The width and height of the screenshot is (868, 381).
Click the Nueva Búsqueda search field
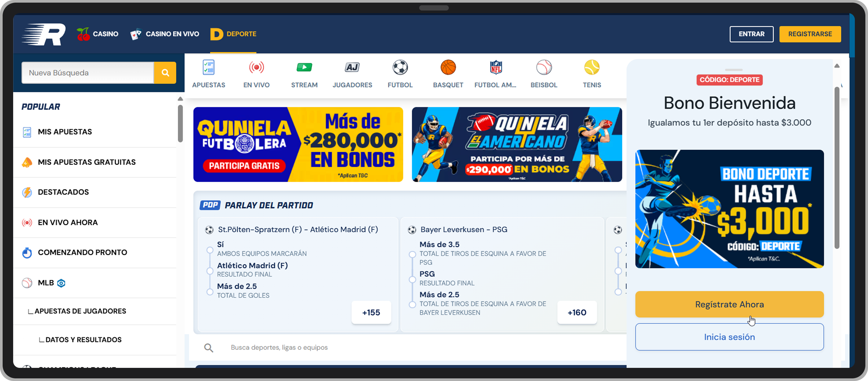point(87,73)
